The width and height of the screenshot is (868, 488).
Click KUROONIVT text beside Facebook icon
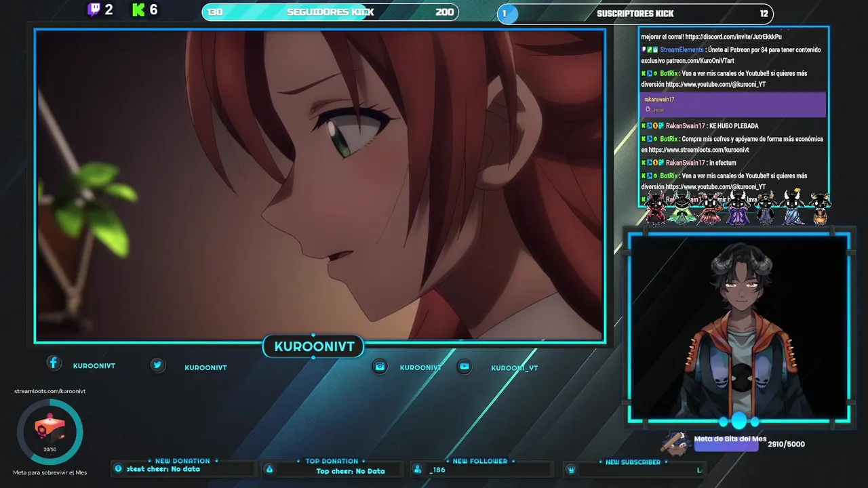[94, 366]
